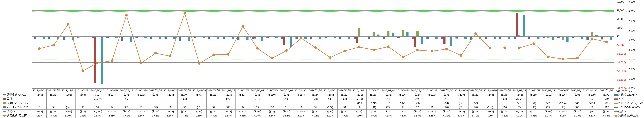
Task: Click the ($140) CAPEX cell for 2011/07/02
Action: (39, 95)
